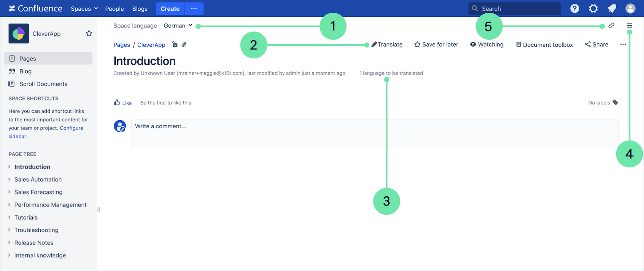Image resolution: width=644 pixels, height=271 pixels.
Task: Expand the Sales Automation tree item
Action: (10, 179)
